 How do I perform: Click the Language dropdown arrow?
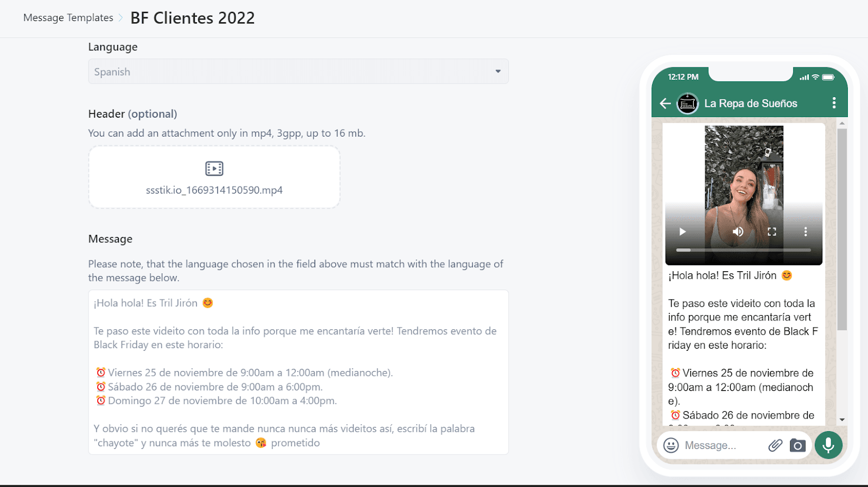[x=498, y=72]
